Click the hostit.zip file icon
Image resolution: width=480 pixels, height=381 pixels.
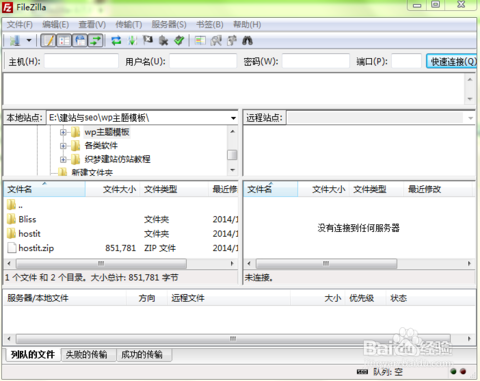(12, 248)
